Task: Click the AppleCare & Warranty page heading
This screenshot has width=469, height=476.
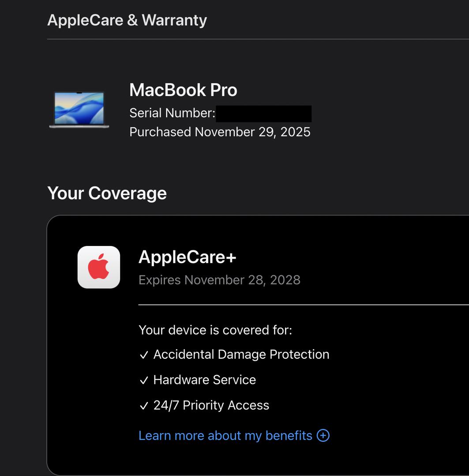Action: (x=127, y=20)
